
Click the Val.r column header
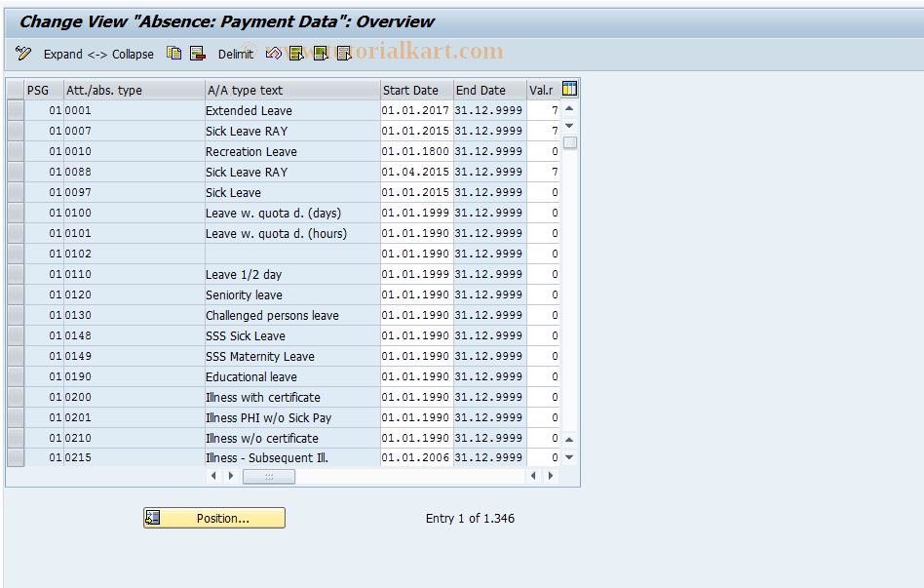pyautogui.click(x=543, y=91)
